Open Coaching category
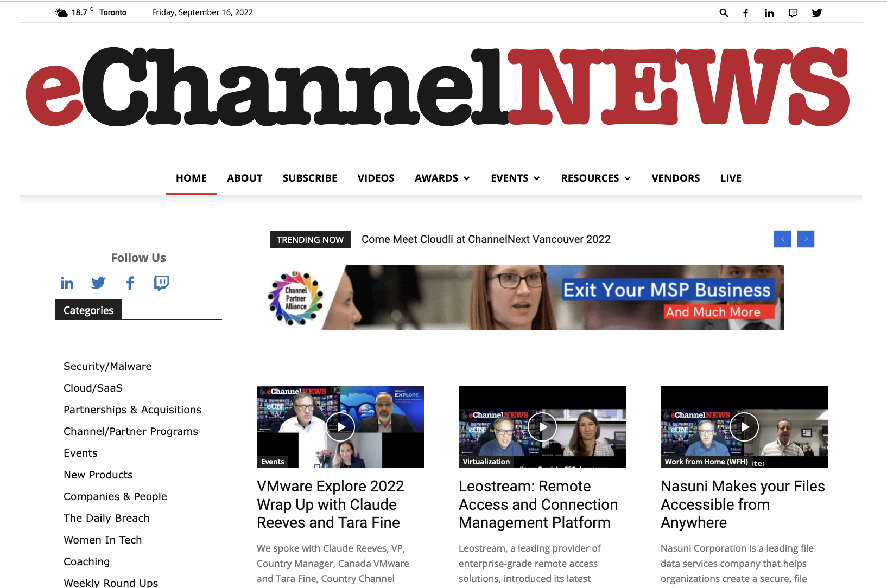This screenshot has width=887, height=588. pyautogui.click(x=86, y=561)
